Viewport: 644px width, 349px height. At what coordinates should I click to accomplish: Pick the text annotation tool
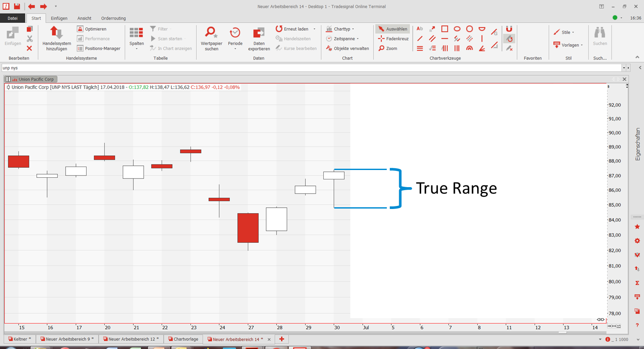[420, 29]
